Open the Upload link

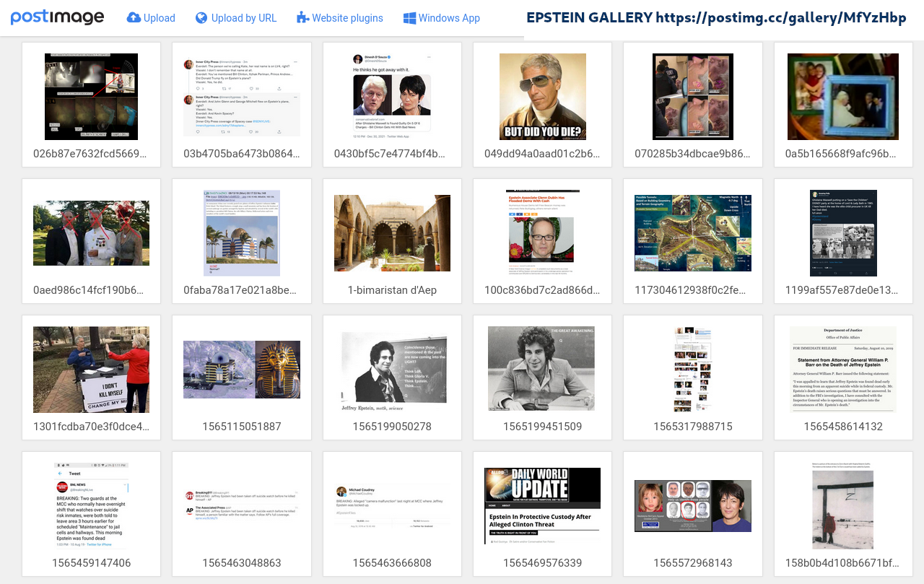pyautogui.click(x=159, y=18)
